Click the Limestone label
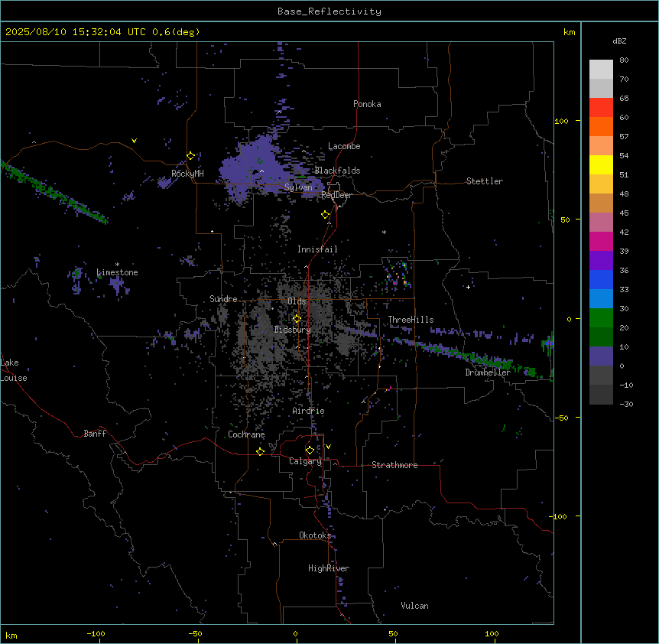Viewport: 659px width, 644px height. pyautogui.click(x=117, y=272)
